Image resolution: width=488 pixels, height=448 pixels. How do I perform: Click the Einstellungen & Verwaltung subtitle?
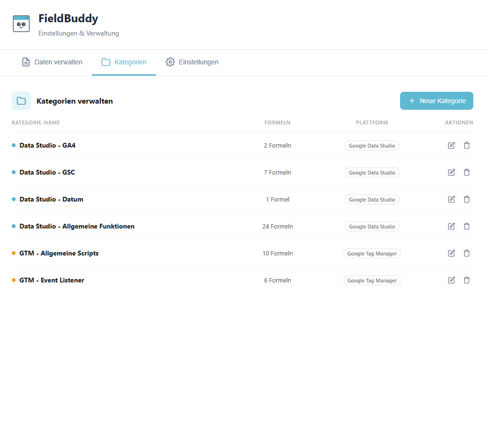[x=78, y=33]
